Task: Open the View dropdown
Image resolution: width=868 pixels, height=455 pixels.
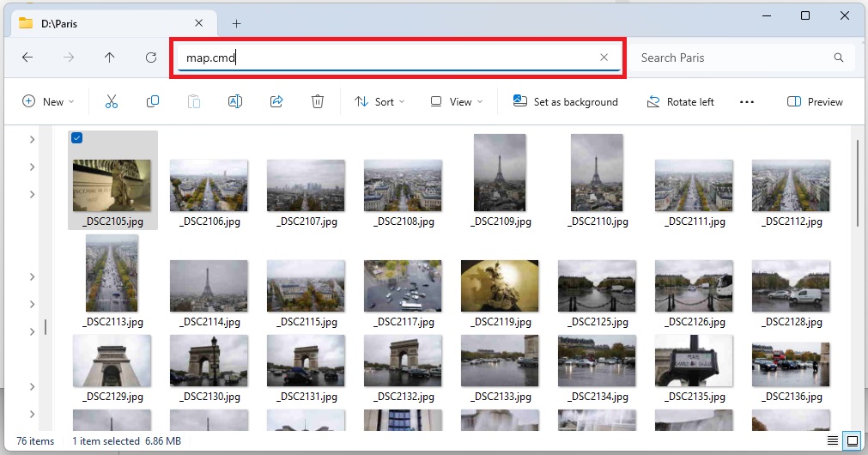Action: [457, 102]
